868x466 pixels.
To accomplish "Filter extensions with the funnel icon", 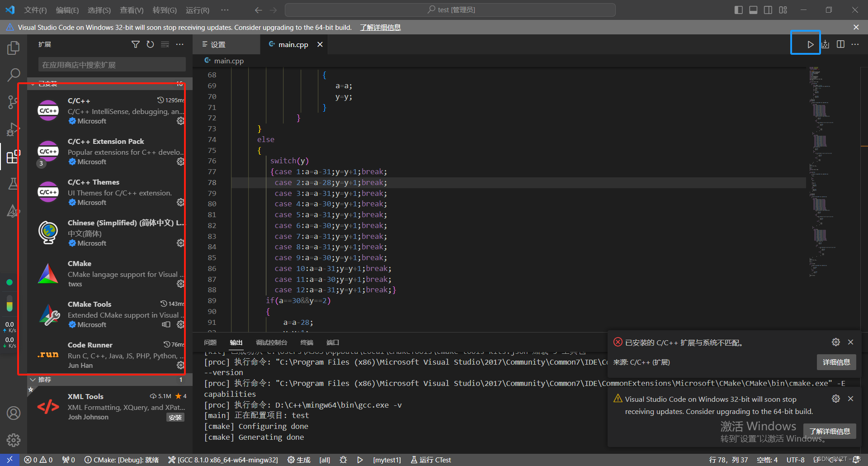I will 136,44.
